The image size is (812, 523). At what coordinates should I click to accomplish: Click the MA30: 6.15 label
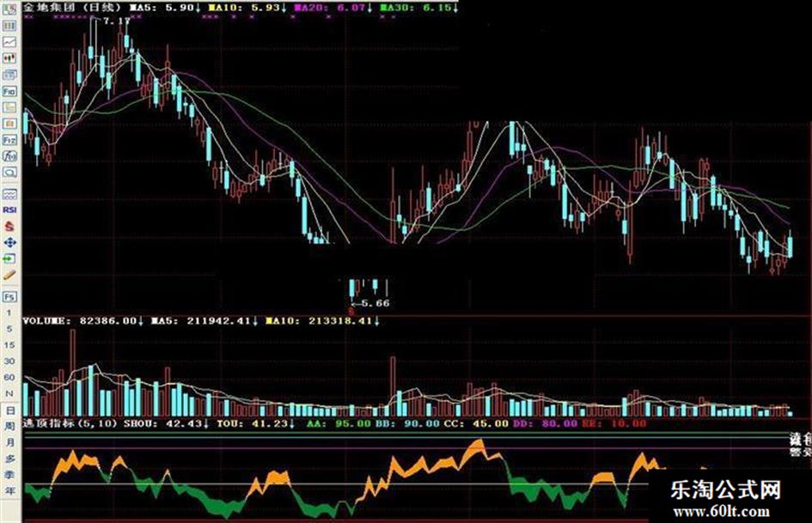click(418, 8)
